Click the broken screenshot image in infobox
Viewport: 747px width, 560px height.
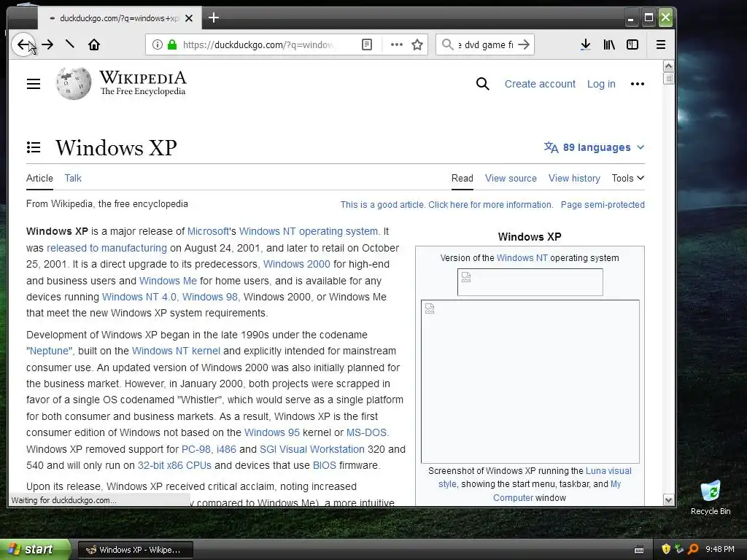click(530, 381)
